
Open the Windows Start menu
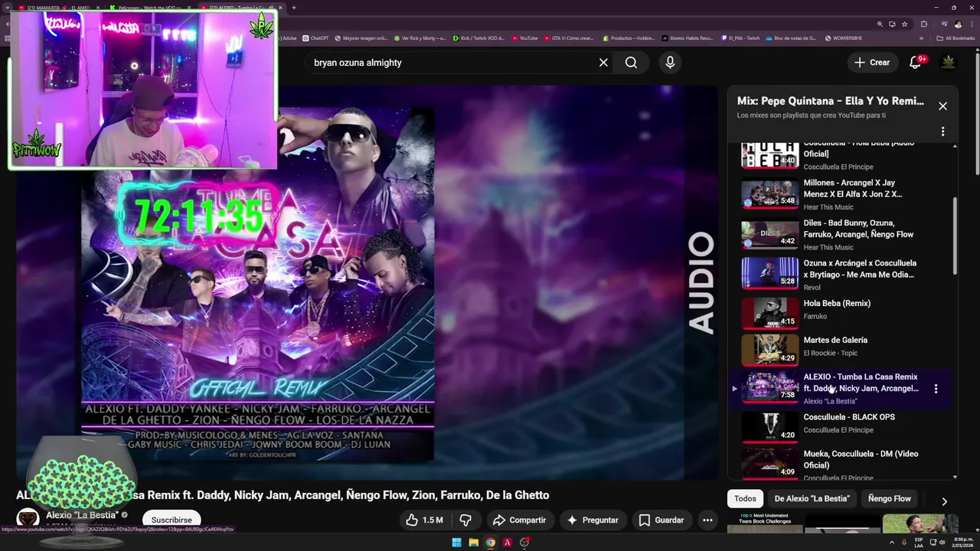pos(456,543)
